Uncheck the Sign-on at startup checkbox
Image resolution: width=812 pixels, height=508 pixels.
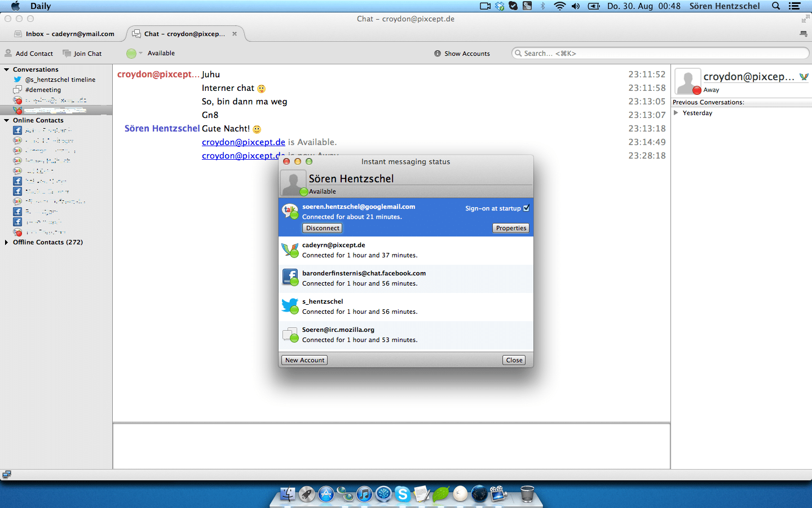[526, 208]
